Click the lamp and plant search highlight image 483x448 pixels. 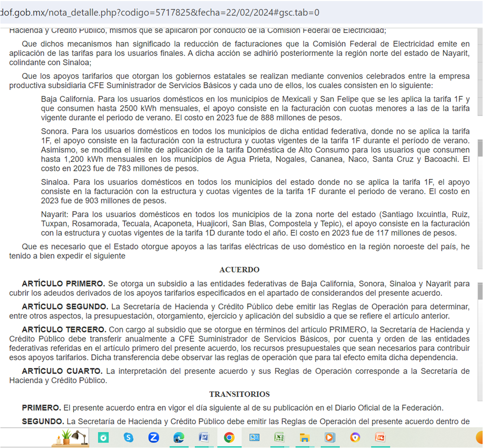(71, 437)
